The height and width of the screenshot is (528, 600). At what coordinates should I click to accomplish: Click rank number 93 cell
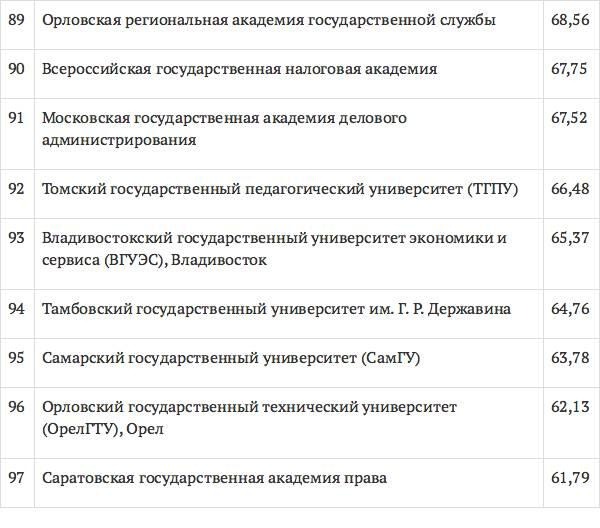(x=16, y=238)
